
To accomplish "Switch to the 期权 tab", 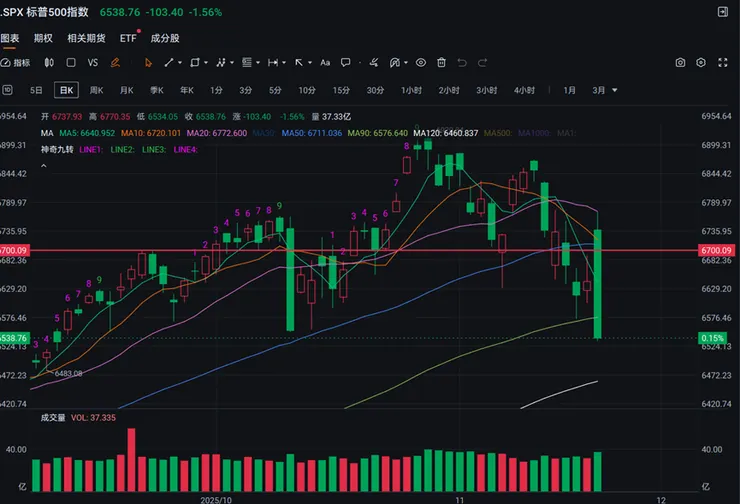I will coord(43,38).
